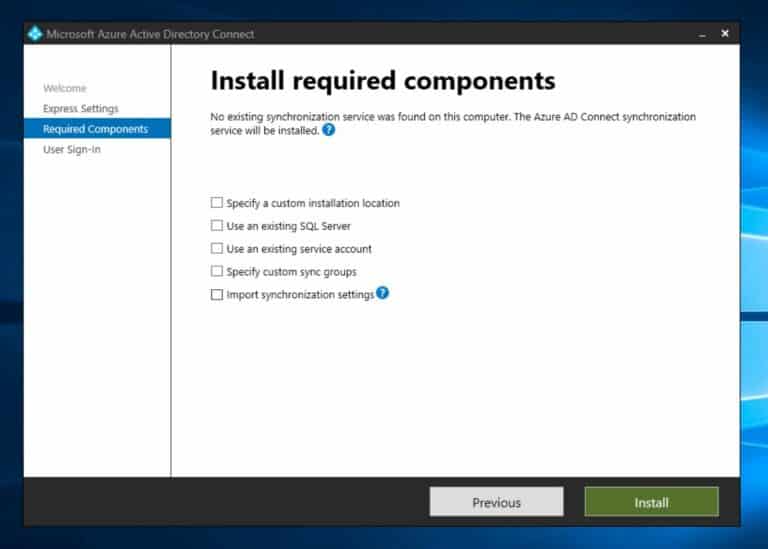Click the green Install button

point(651,502)
